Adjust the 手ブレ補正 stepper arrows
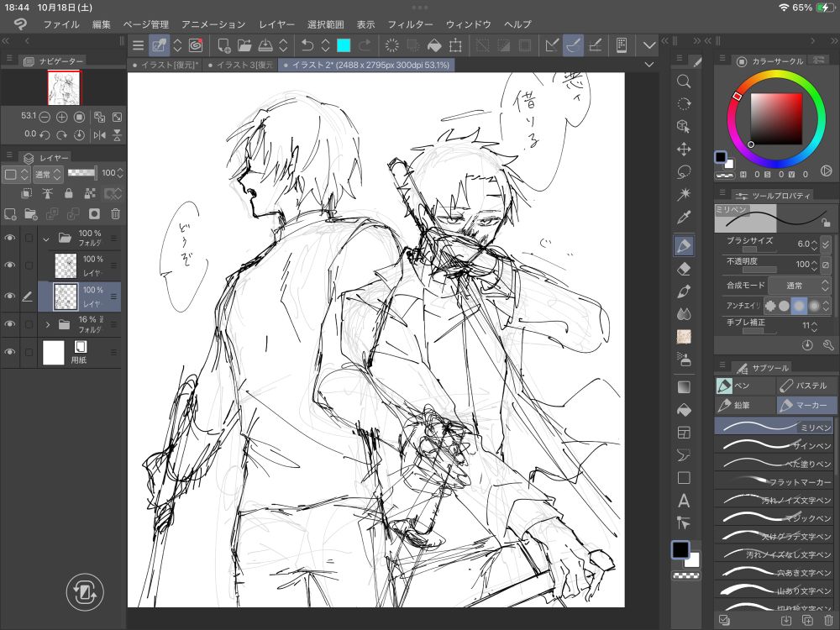The image size is (840, 630). 814,326
